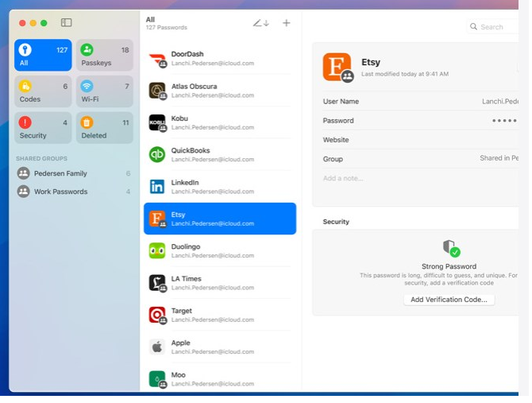Image resolution: width=532 pixels, height=403 pixels.
Task: Click the Pedersen Family group avatar icon
Action: (23, 173)
